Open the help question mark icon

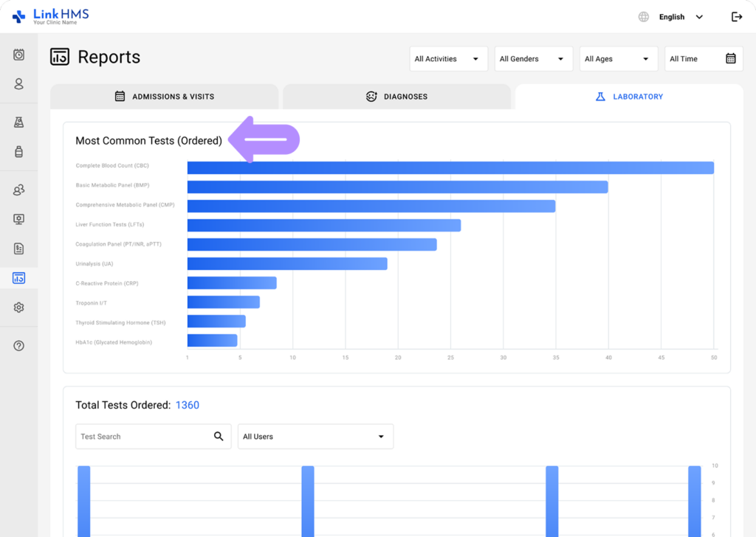(19, 346)
